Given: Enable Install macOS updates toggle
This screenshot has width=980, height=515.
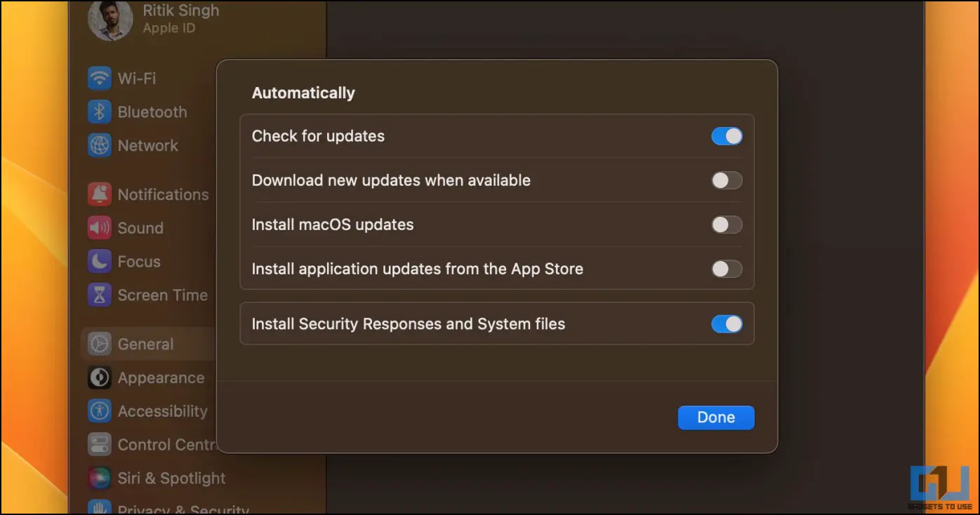Looking at the screenshot, I should [727, 225].
